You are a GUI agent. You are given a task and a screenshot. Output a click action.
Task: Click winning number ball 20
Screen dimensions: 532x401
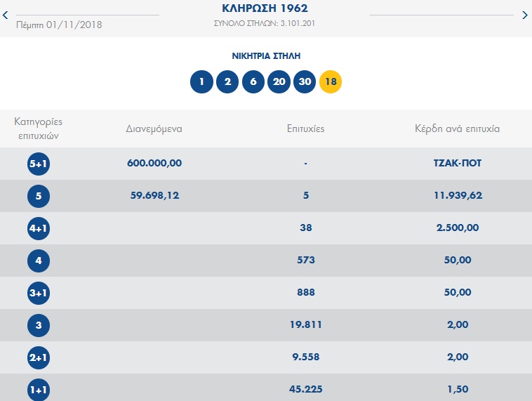(x=279, y=82)
